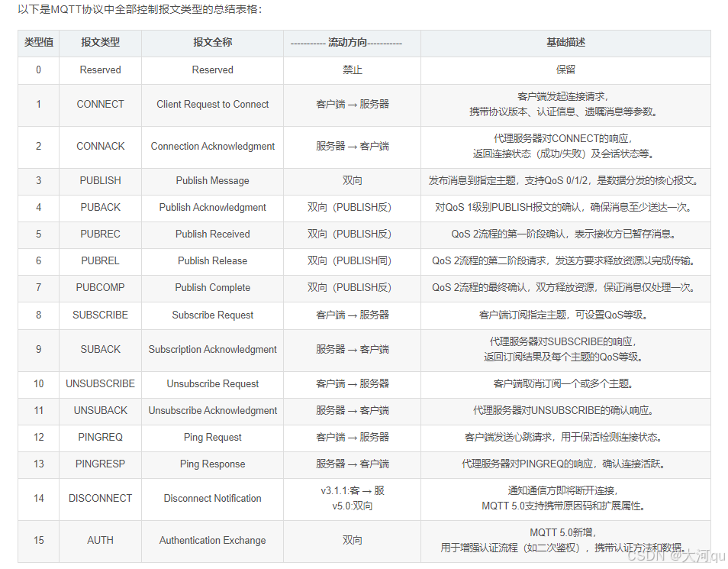Click description '发布消息到指定主题' text
Image resolution: width=728 pixels, height=569 pixels.
[472, 180]
